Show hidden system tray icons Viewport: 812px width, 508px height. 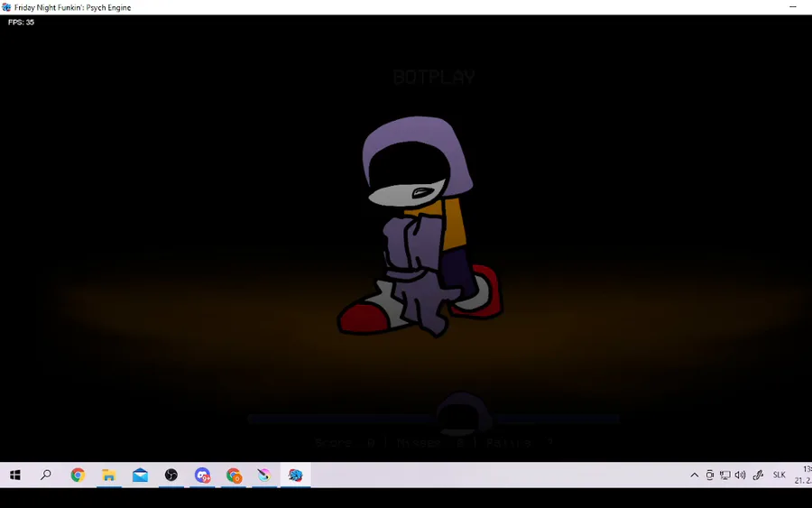tap(695, 475)
